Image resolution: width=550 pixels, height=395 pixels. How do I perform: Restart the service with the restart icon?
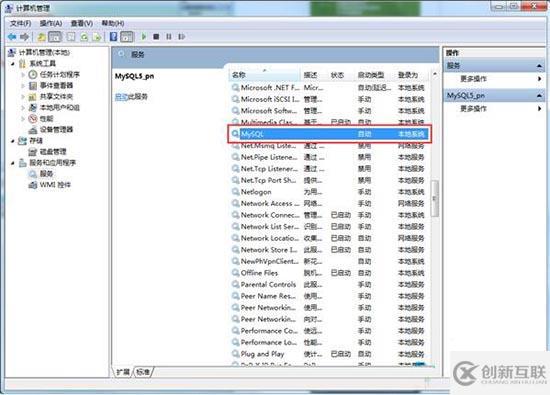click(181, 36)
